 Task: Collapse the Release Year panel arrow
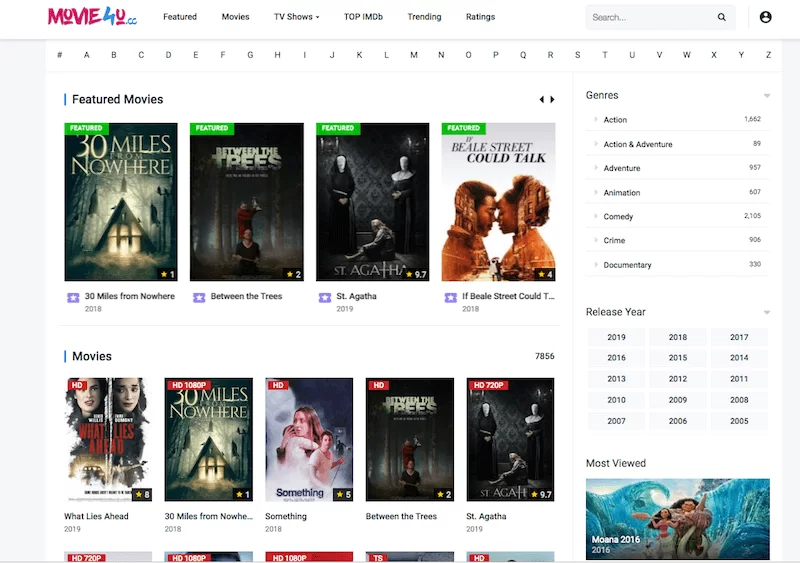click(767, 313)
